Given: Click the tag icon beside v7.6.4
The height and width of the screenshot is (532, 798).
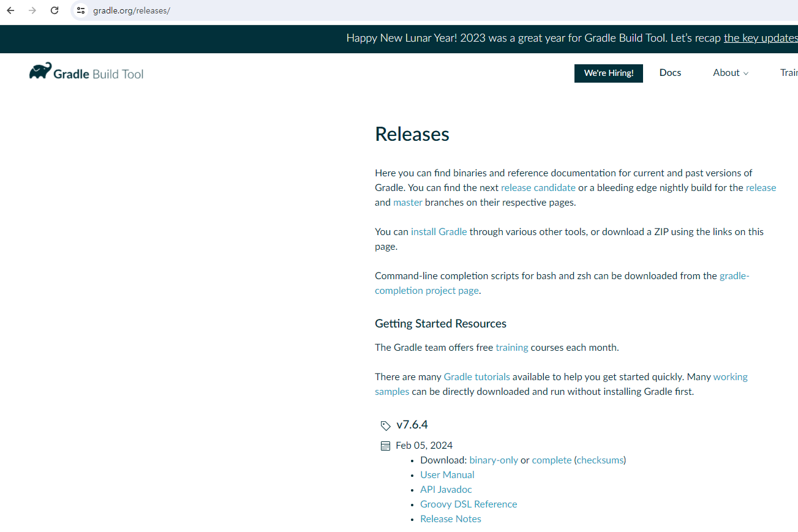Looking at the screenshot, I should (x=385, y=425).
